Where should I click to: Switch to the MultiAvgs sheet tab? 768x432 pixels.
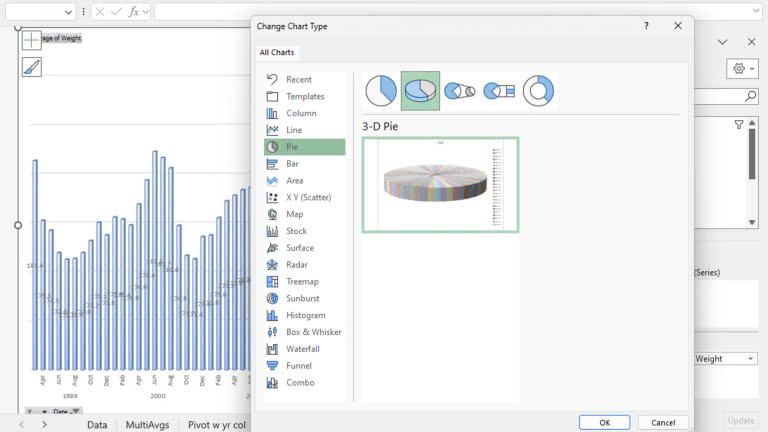coord(147,424)
